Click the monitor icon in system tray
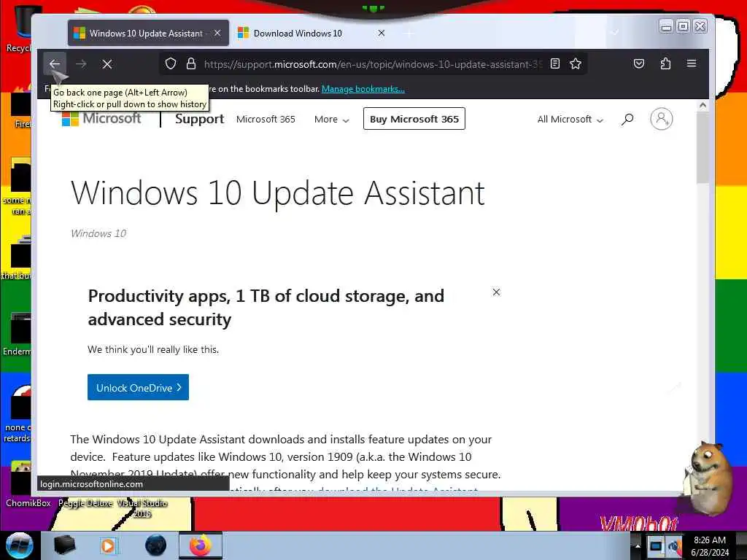 pos(656,546)
